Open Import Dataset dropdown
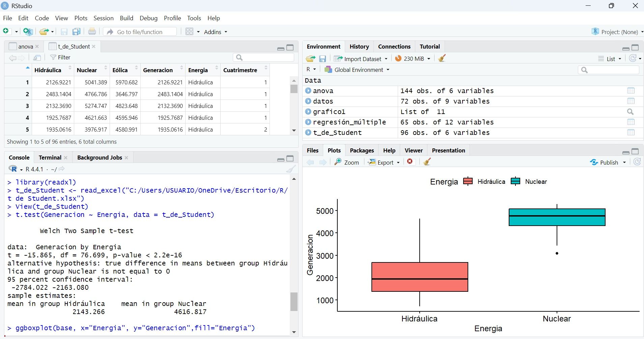 click(x=360, y=59)
